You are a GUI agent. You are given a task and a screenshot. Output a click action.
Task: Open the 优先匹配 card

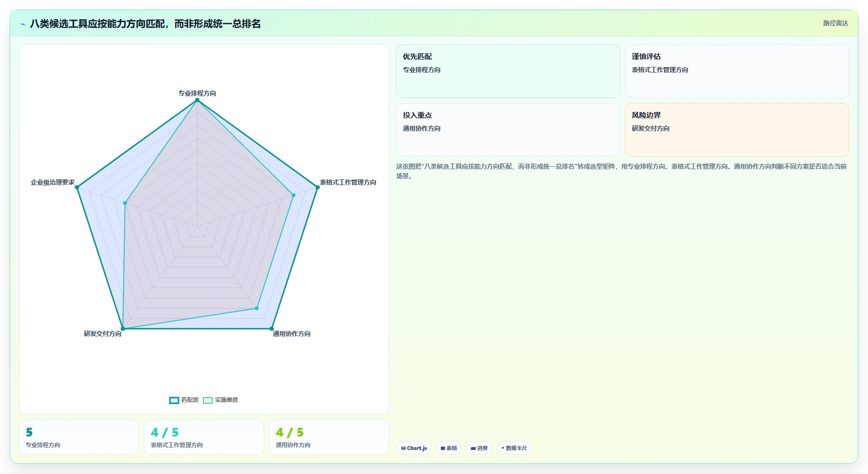(508, 71)
